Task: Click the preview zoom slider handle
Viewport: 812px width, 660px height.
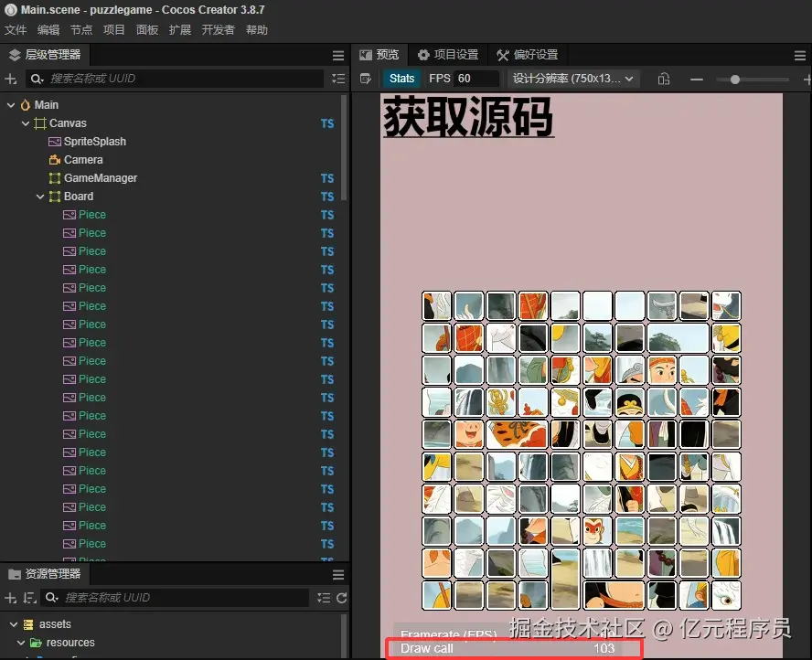Action: coord(734,80)
